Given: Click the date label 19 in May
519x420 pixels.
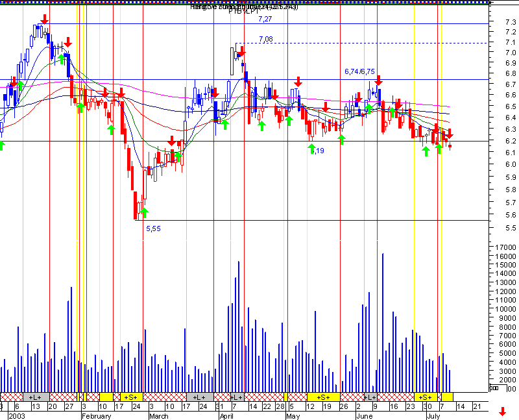Looking at the screenshot, I should tap(327, 406).
